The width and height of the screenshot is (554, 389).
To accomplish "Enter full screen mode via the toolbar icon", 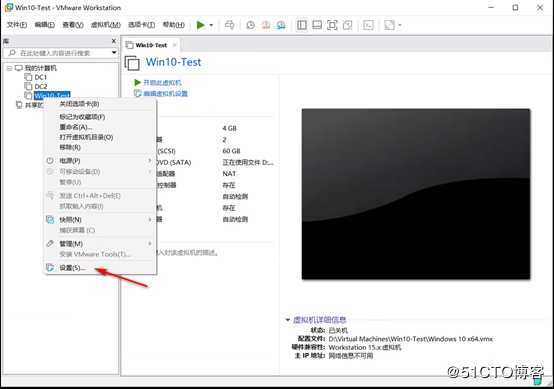I will pos(332,25).
